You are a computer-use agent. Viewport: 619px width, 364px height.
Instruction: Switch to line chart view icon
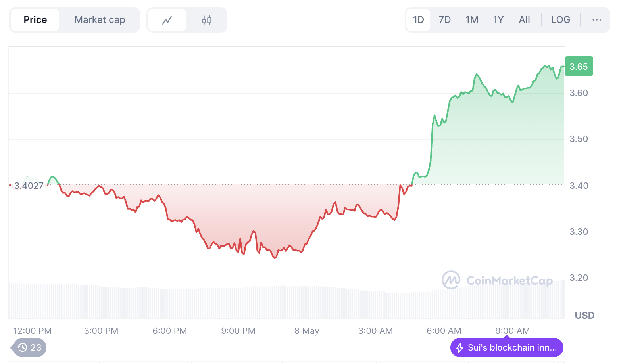click(167, 20)
